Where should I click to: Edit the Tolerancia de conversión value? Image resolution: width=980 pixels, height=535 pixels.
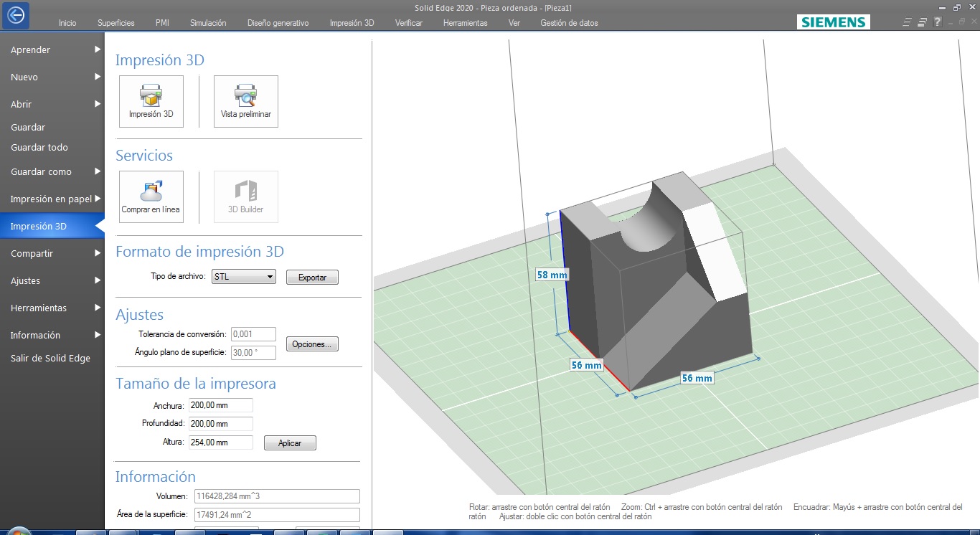tap(253, 333)
